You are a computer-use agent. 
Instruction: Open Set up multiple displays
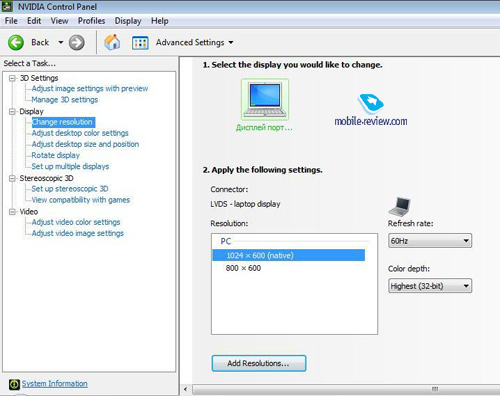point(70,166)
